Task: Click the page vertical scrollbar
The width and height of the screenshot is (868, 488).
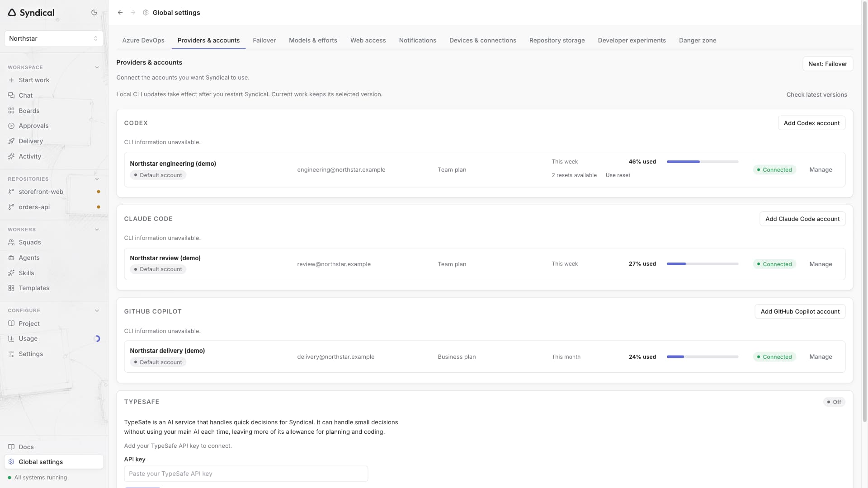Action: pos(864,212)
